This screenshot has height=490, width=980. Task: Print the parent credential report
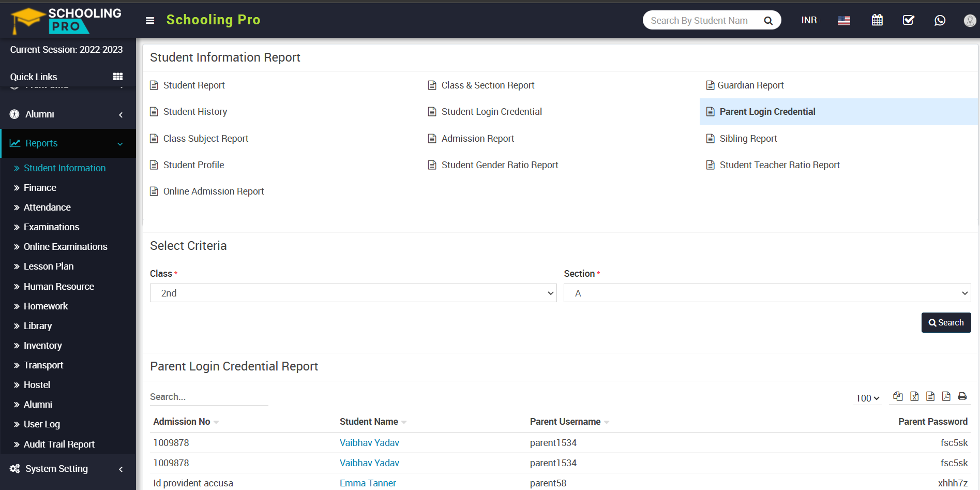click(962, 396)
